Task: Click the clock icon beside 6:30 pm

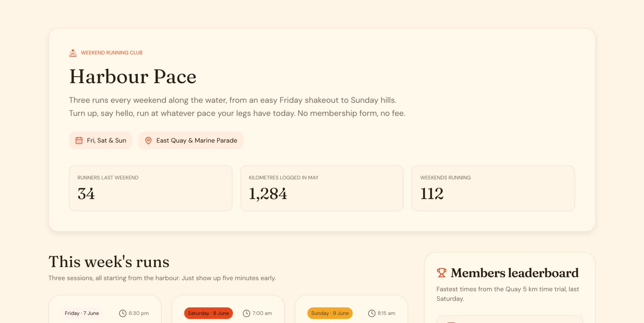Action: [123, 313]
